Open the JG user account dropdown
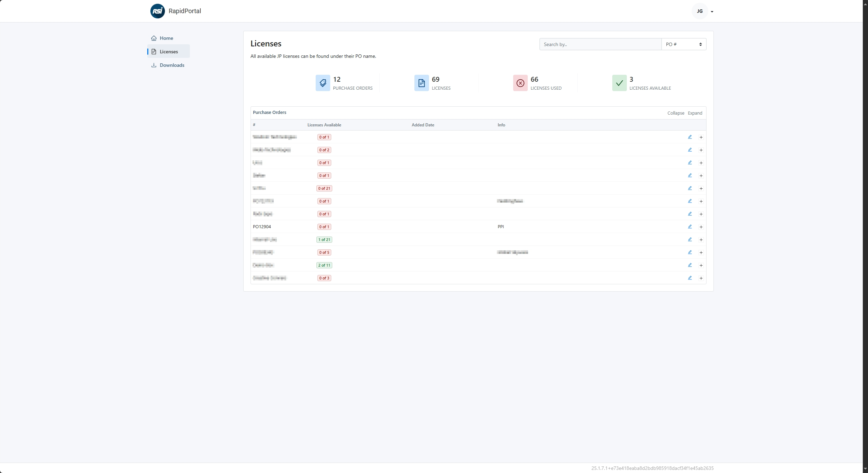The height and width of the screenshot is (473, 868). click(x=702, y=11)
